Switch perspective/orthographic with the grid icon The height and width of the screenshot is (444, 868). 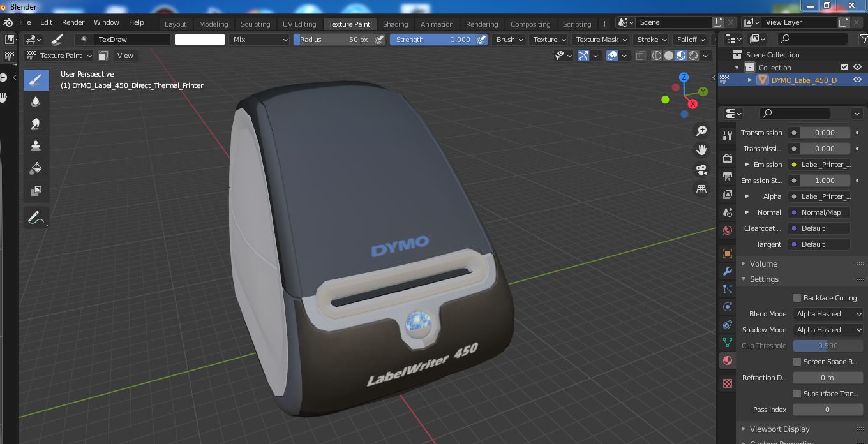[701, 189]
